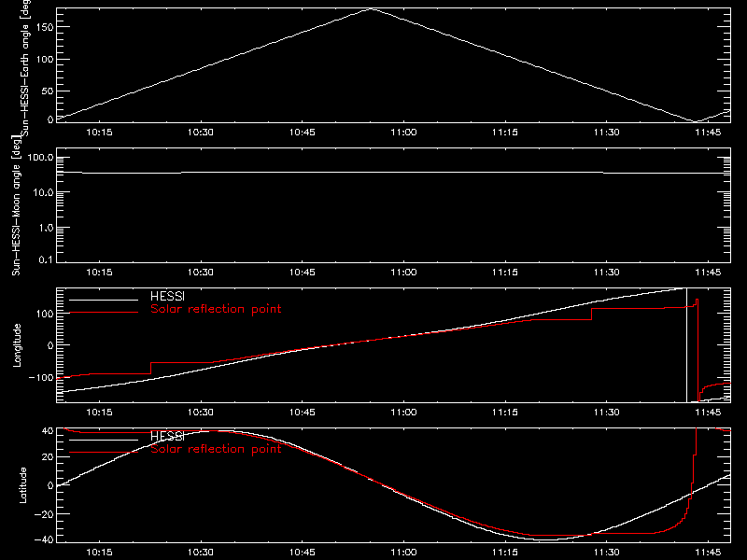The width and height of the screenshot is (747, 560).
Task: Click 11:30 time label under Latitude plot
Action: click(606, 553)
